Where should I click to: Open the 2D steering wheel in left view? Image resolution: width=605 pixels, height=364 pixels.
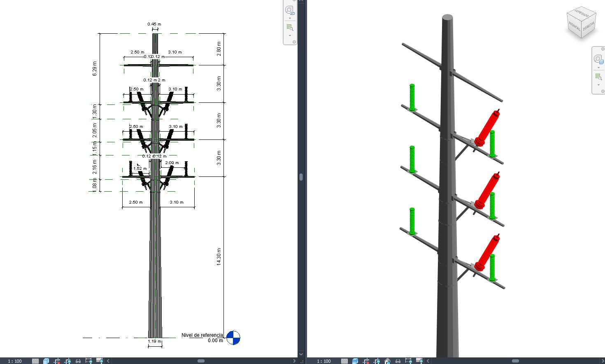pos(289,11)
